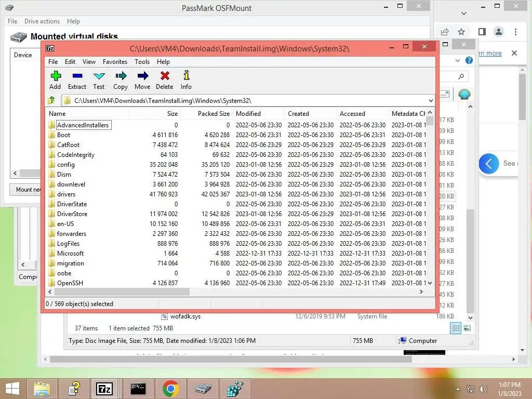Open the Favorites menu in 7-Zip

point(115,62)
